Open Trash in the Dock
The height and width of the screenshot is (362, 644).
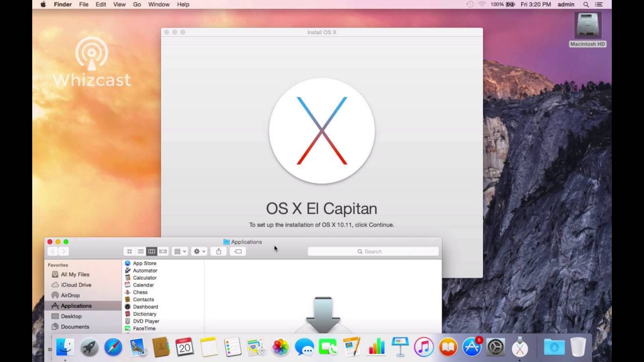click(x=578, y=347)
